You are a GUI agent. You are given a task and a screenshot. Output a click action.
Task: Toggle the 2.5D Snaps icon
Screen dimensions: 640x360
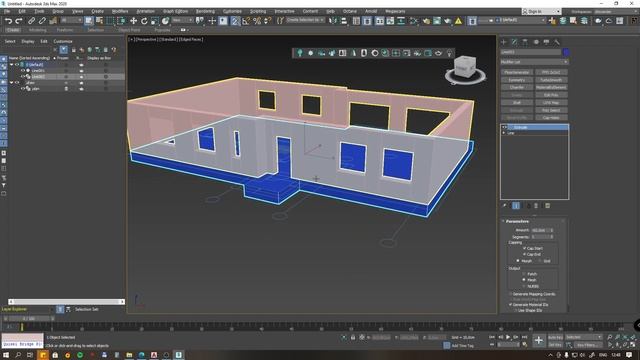click(x=235, y=21)
